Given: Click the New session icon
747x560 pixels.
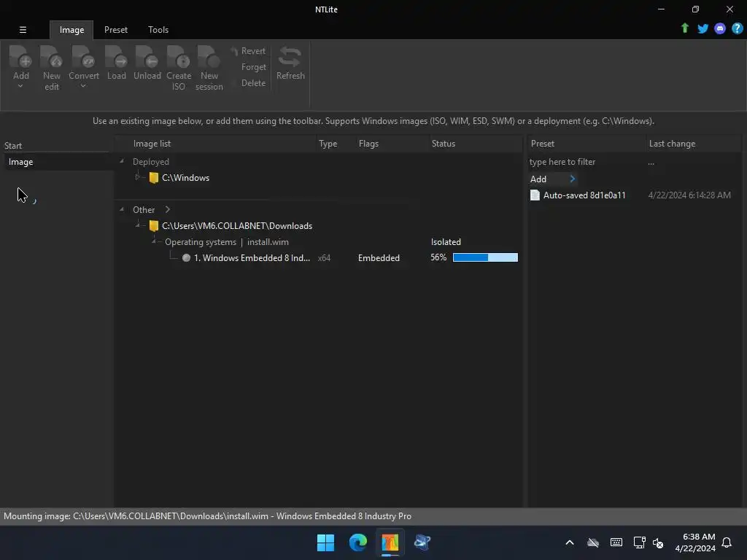Looking at the screenshot, I should tap(209, 57).
